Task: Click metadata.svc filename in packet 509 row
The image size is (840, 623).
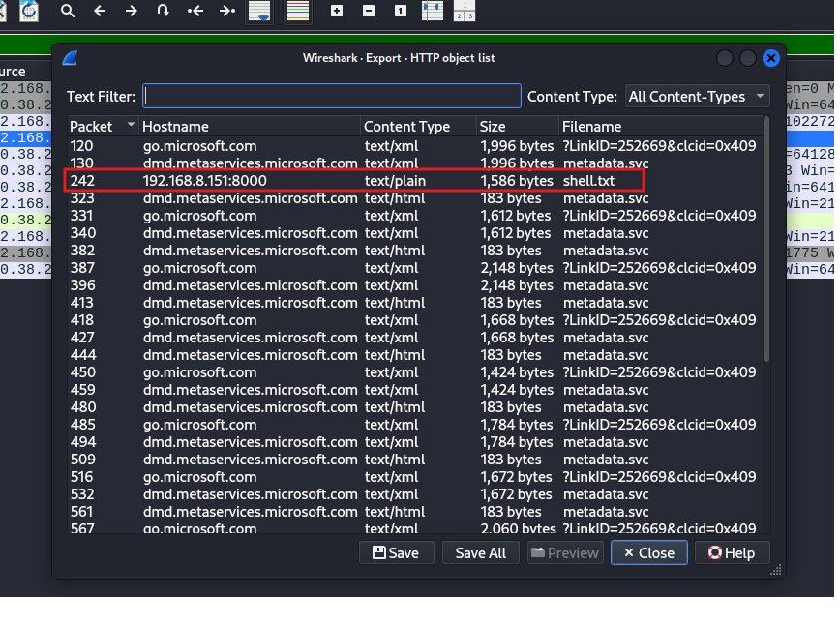Action: tap(606, 460)
